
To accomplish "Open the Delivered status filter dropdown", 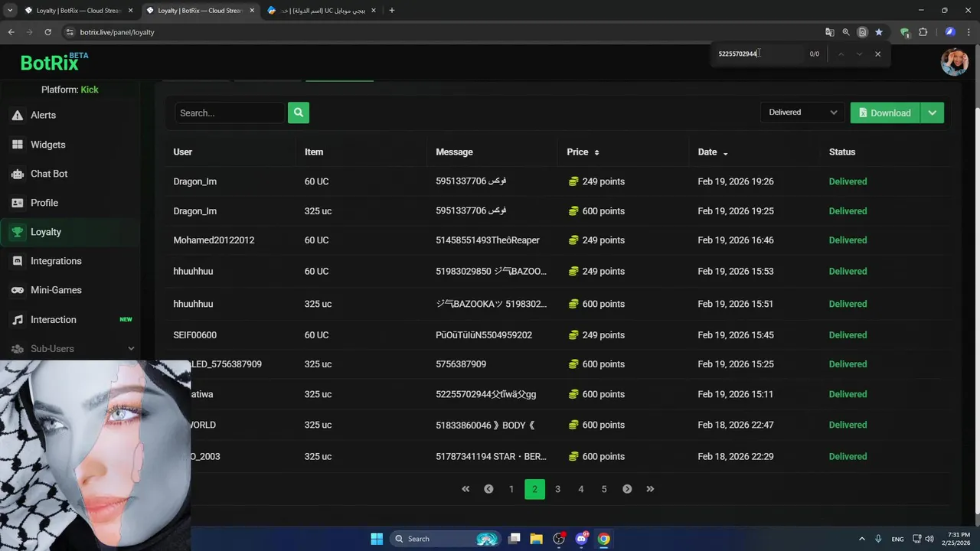I will click(802, 112).
